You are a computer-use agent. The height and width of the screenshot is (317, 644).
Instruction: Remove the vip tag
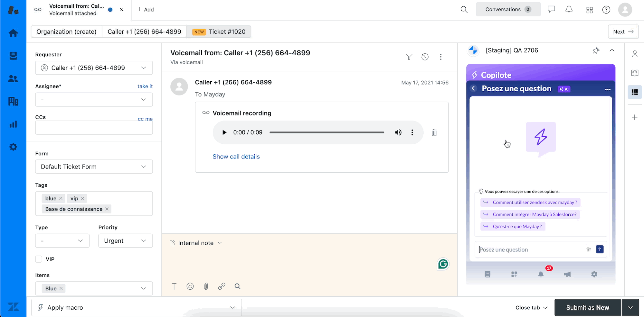coord(83,198)
